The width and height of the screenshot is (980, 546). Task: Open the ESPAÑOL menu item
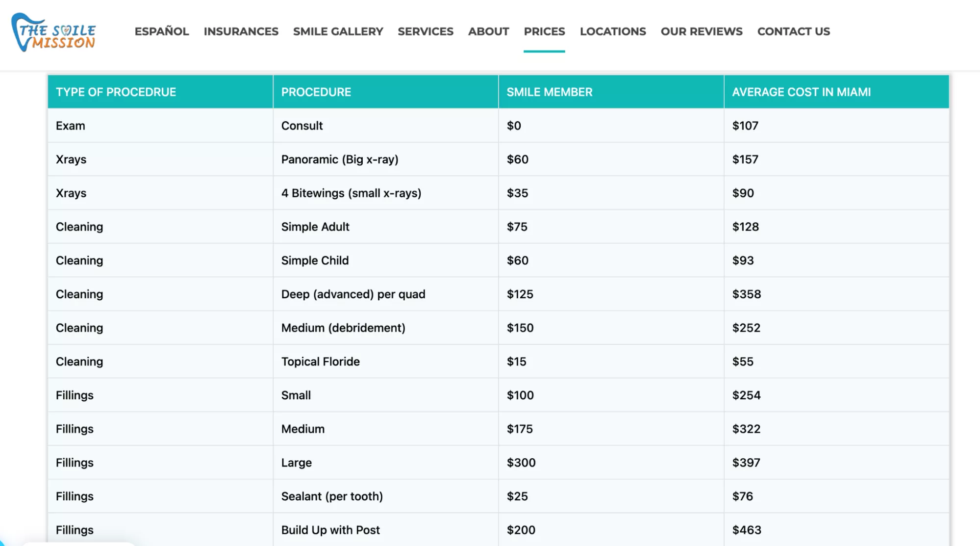[161, 31]
